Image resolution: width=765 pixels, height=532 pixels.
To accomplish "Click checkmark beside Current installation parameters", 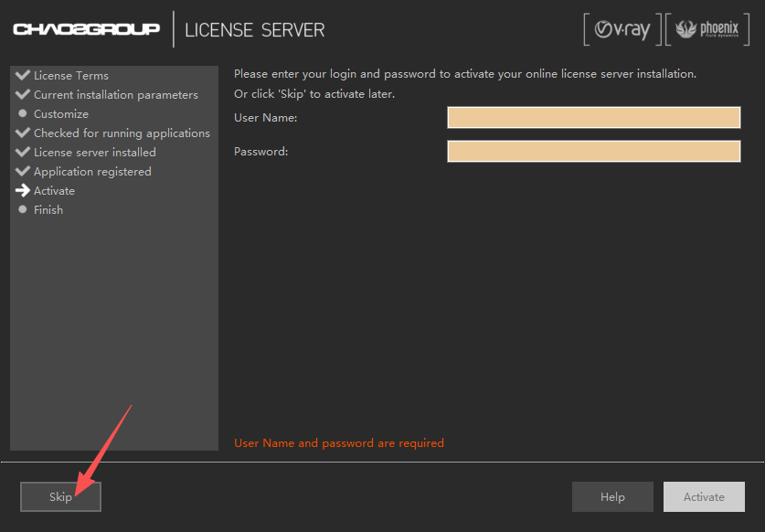I will (x=23, y=94).
